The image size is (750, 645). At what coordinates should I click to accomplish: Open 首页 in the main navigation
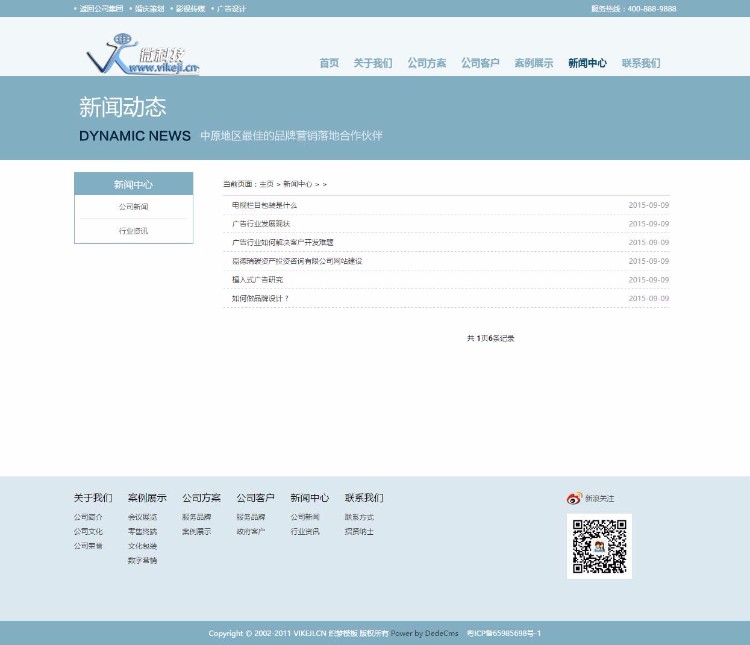pos(329,63)
